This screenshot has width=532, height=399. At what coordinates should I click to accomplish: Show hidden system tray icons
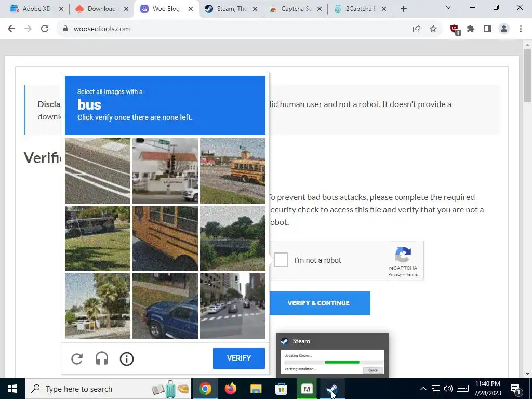[423, 389]
